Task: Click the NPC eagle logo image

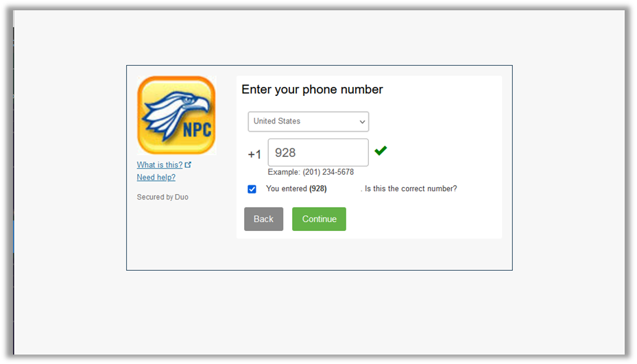Action: coord(176,115)
